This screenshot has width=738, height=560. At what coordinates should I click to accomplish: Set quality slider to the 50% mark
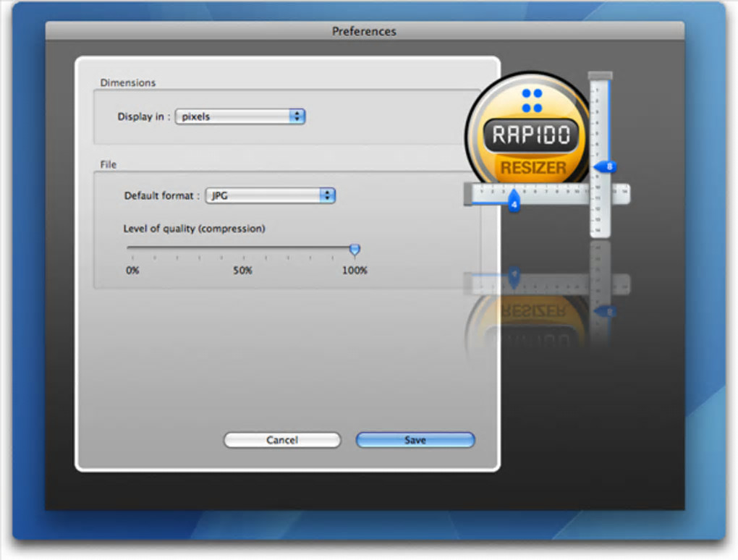(243, 247)
